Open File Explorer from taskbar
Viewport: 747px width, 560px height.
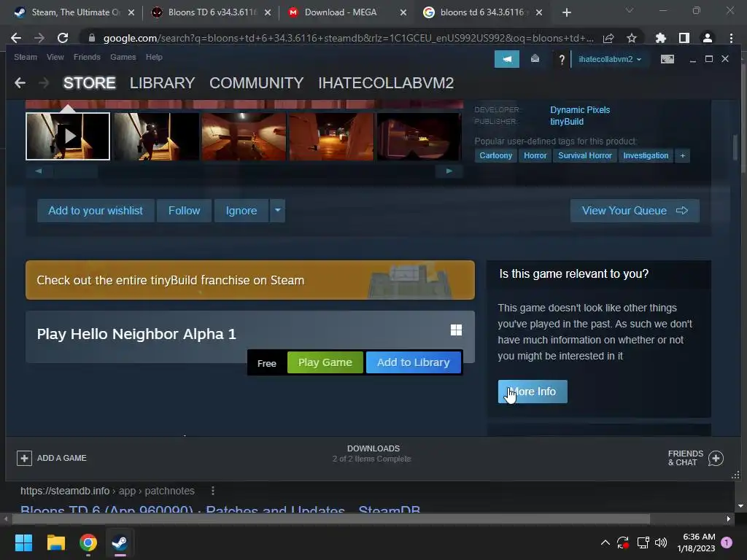point(55,542)
